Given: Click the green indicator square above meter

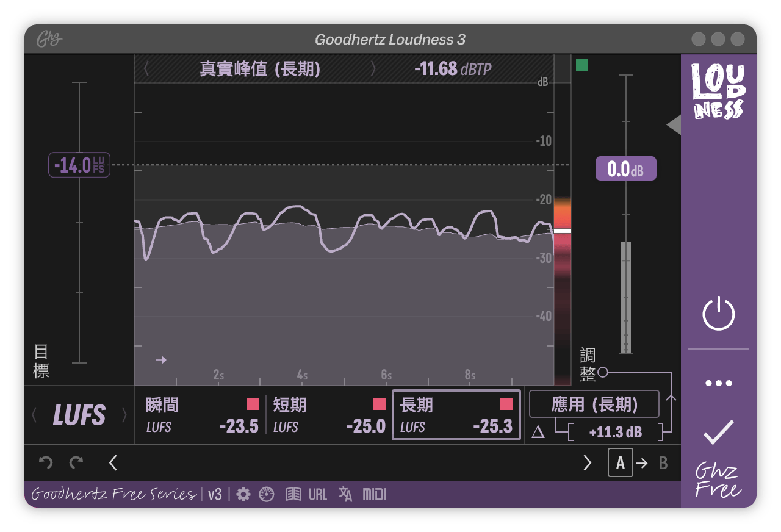Looking at the screenshot, I should (582, 65).
